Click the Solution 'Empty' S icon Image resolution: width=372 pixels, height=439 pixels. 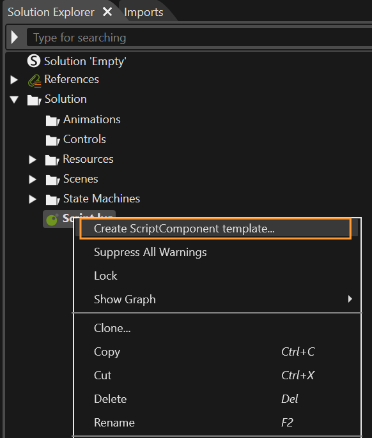click(33, 61)
